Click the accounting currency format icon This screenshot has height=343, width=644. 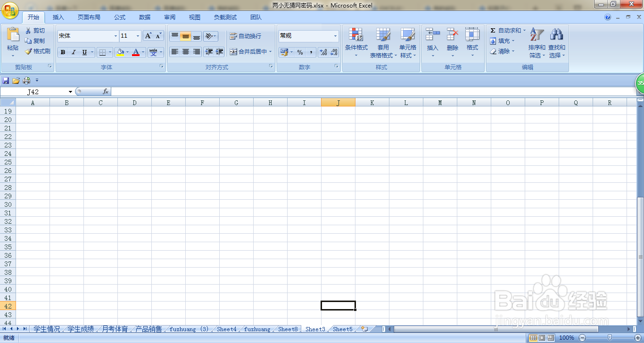point(284,52)
